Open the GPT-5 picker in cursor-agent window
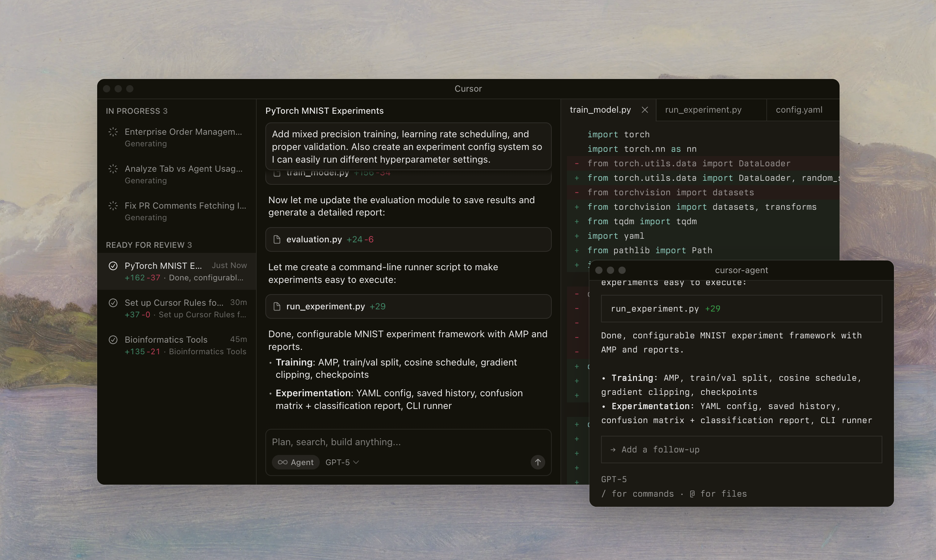This screenshot has height=560, width=936. [x=614, y=478]
